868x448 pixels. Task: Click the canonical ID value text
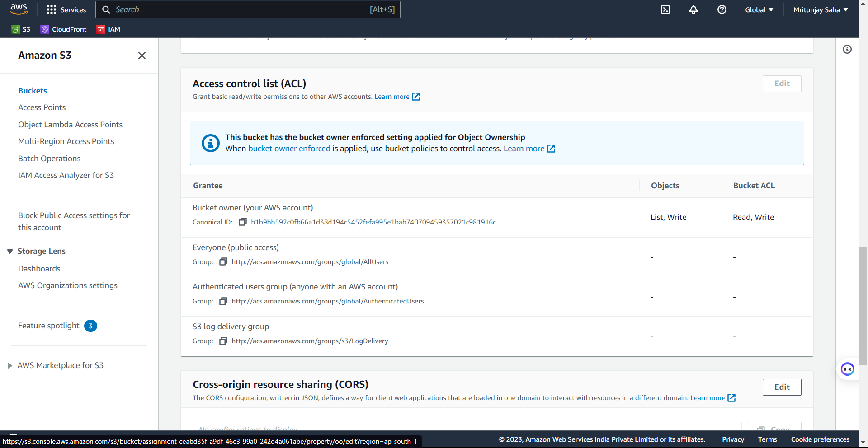pos(373,222)
